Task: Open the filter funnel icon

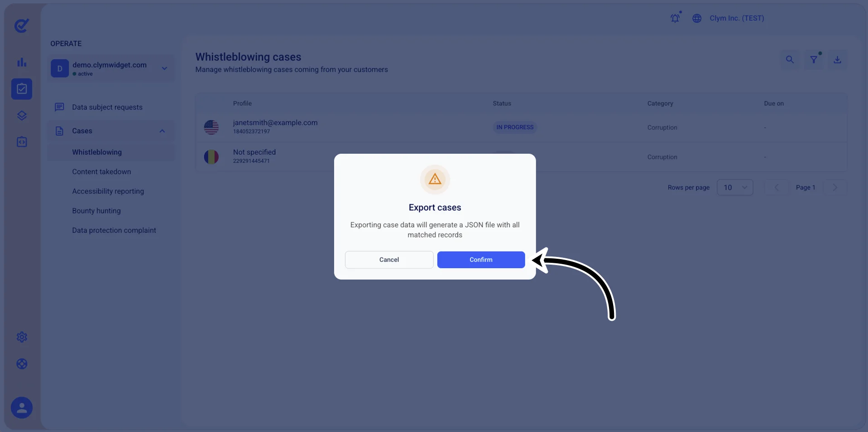Action: [814, 60]
